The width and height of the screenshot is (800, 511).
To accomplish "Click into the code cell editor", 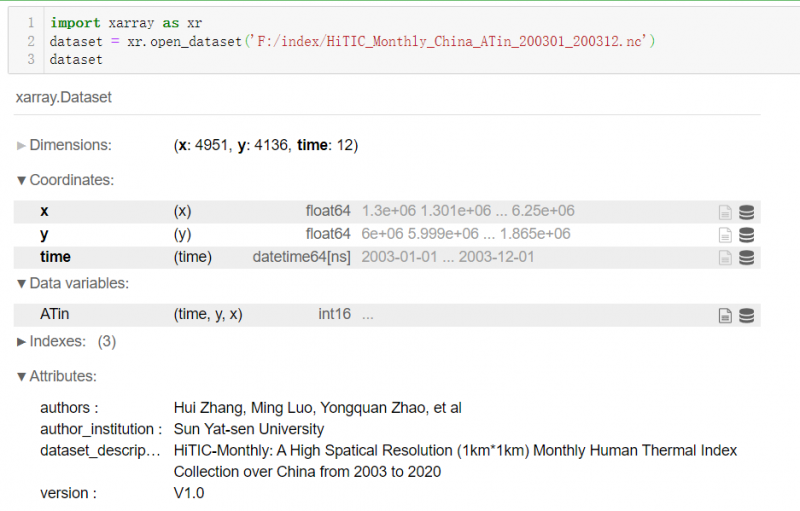I will 400,41.
